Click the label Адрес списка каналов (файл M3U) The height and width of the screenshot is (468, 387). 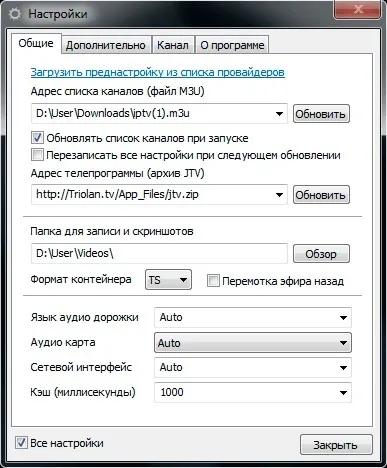point(117,91)
